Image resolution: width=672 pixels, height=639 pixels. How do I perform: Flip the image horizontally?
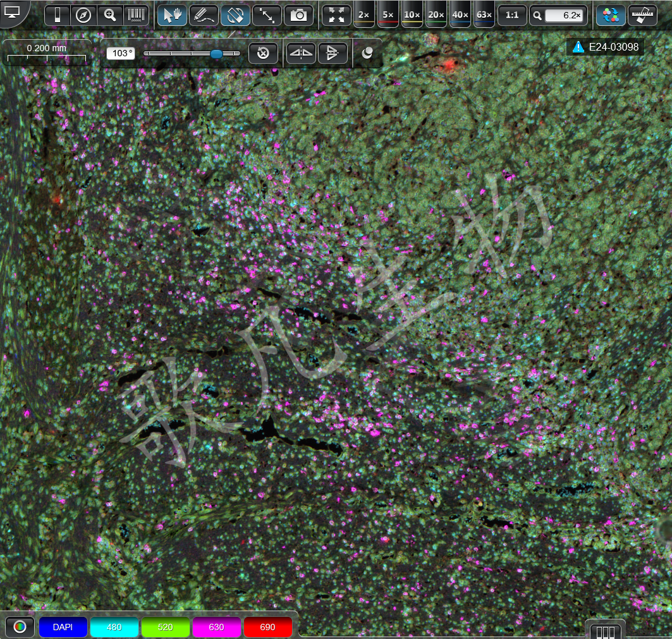pos(301,53)
